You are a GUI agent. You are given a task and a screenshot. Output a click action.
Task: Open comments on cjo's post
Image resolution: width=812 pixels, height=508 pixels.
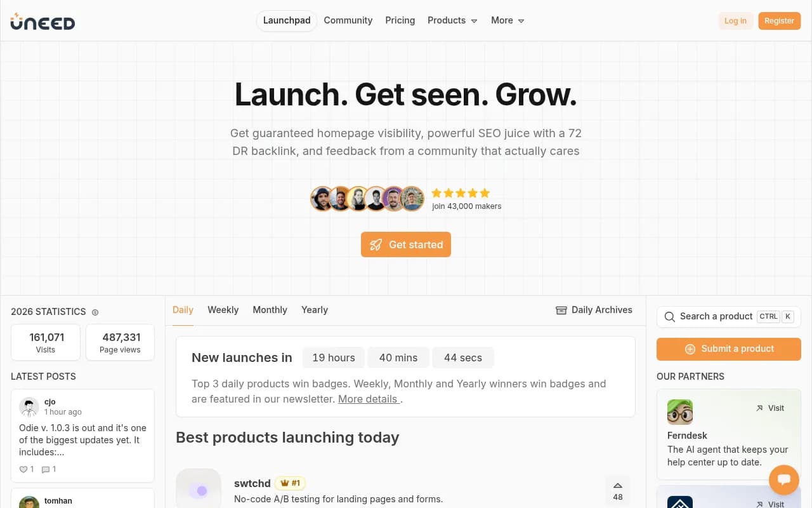[x=44, y=469]
